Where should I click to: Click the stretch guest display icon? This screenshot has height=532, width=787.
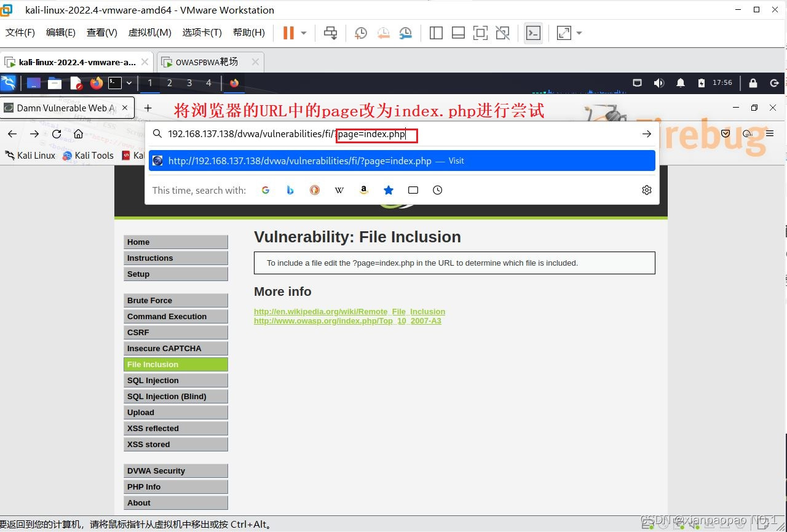[564, 33]
